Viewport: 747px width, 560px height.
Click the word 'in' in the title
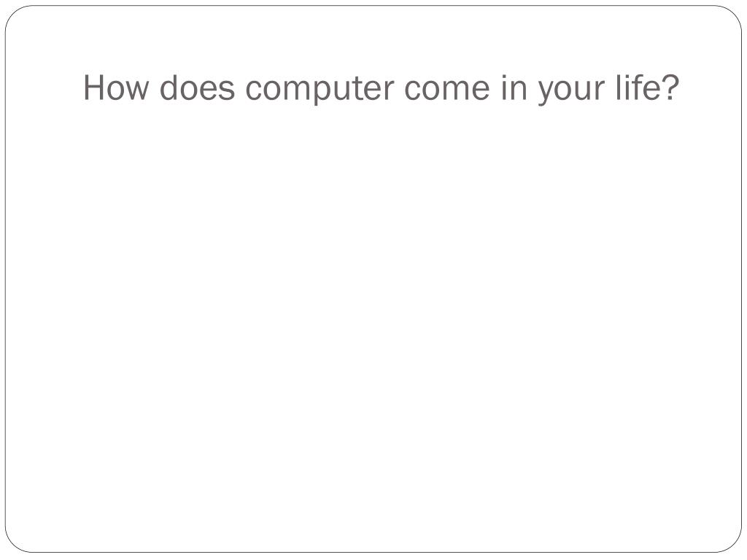(514, 87)
